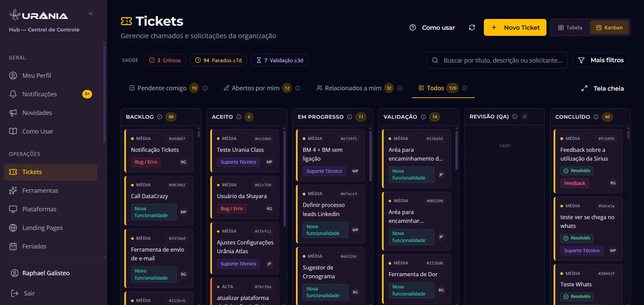The image size is (644, 305).
Task: Click info icon on VALIDAÇÃO column
Action: (423, 117)
